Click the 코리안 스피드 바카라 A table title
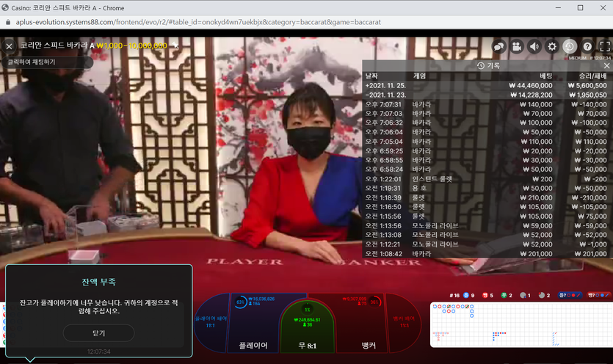The height and width of the screenshot is (364, 613). [x=57, y=45]
